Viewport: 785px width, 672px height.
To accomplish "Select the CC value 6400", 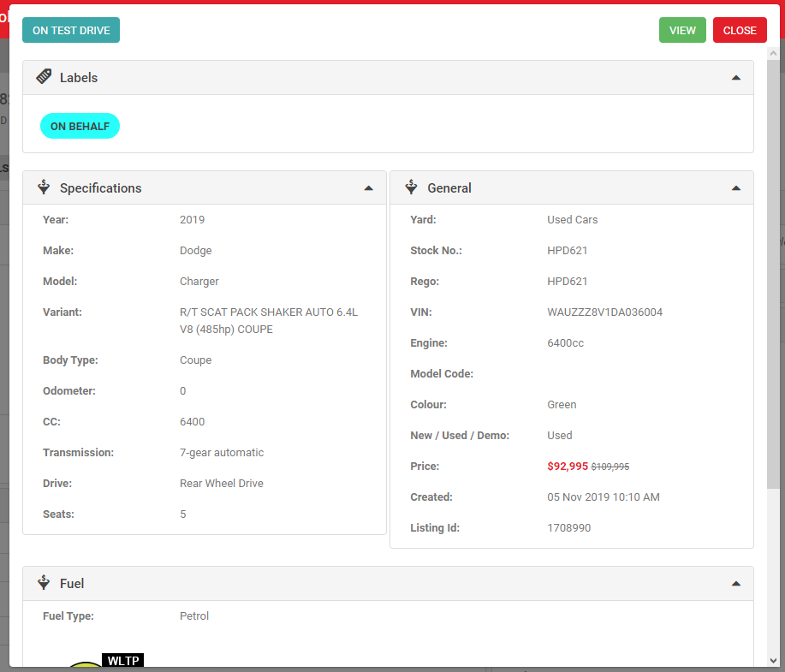I will [x=193, y=422].
